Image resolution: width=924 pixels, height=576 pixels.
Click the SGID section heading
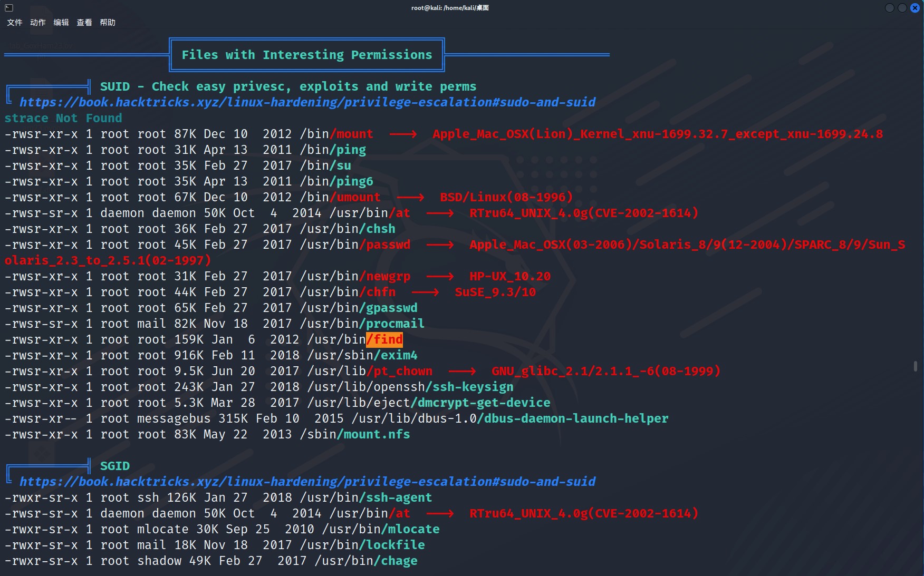point(115,466)
